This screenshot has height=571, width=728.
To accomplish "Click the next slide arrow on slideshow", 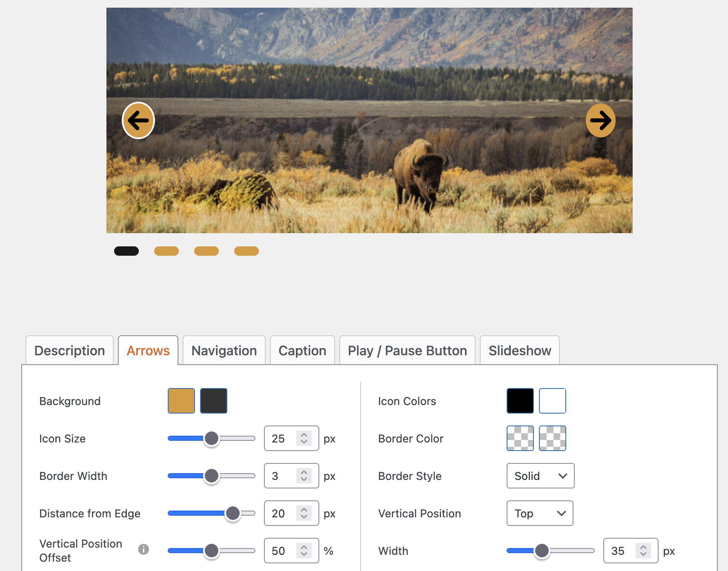I will [600, 120].
